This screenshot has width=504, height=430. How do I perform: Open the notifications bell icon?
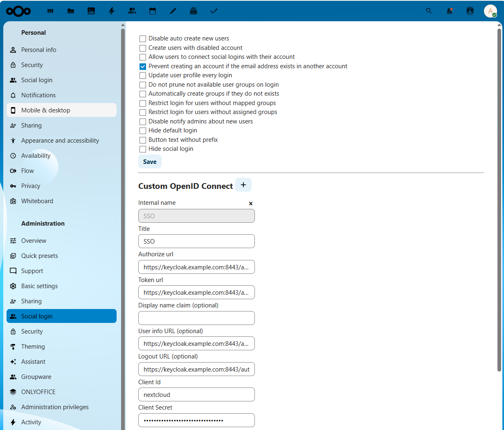coord(450,11)
